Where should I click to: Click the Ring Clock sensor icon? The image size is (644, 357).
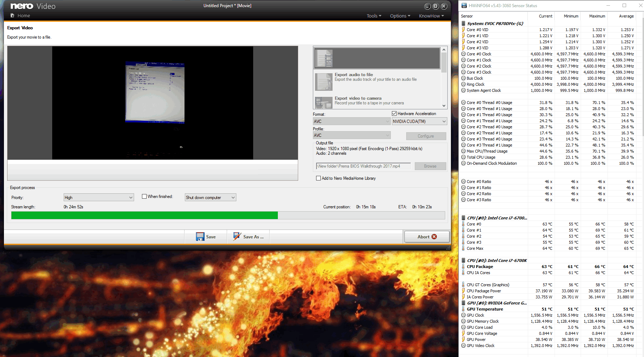click(x=463, y=84)
